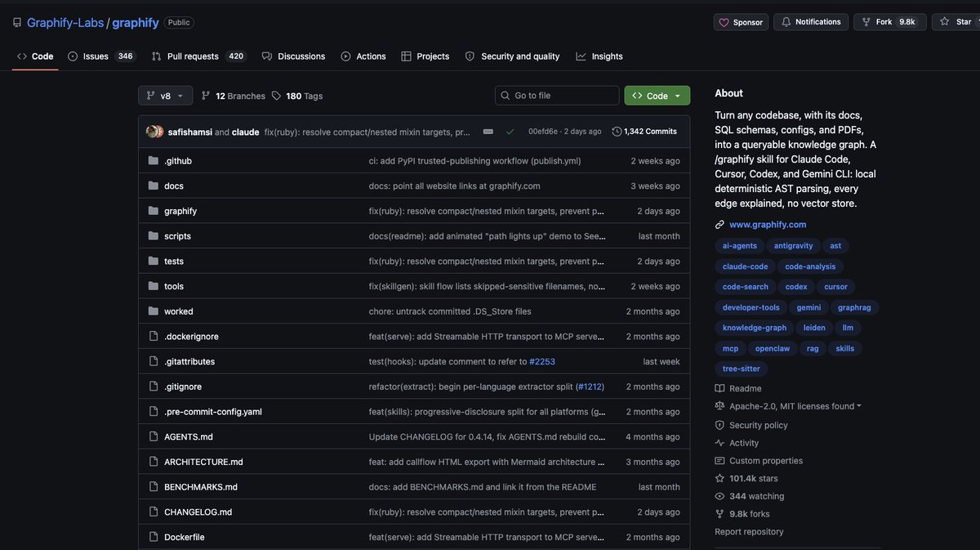View the 101.4k stars link

[x=746, y=479]
